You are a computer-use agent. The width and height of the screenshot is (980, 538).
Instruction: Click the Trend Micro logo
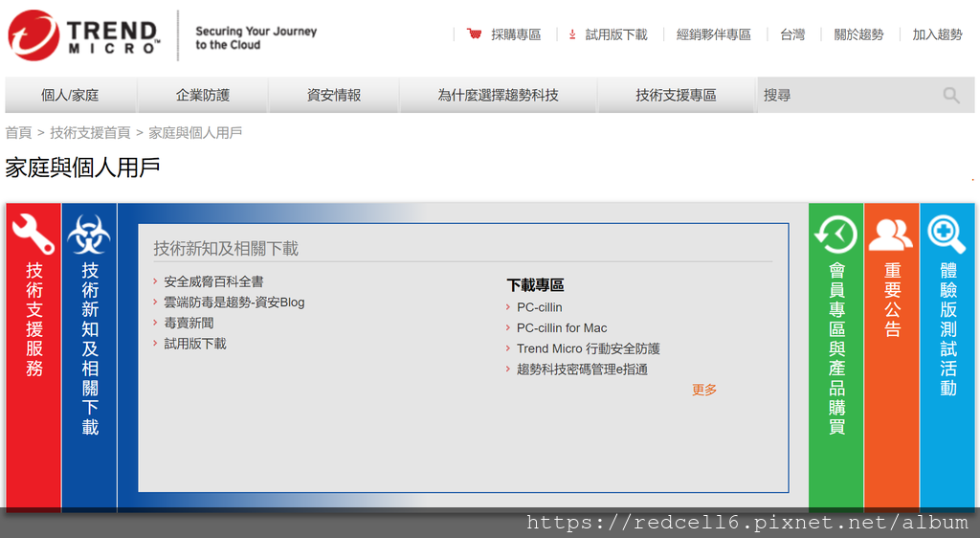[x=83, y=35]
